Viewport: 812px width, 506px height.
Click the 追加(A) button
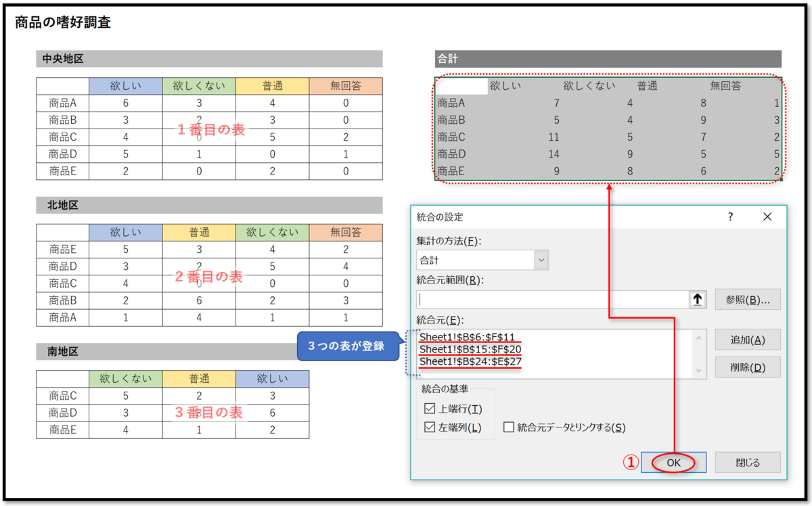pos(747,339)
